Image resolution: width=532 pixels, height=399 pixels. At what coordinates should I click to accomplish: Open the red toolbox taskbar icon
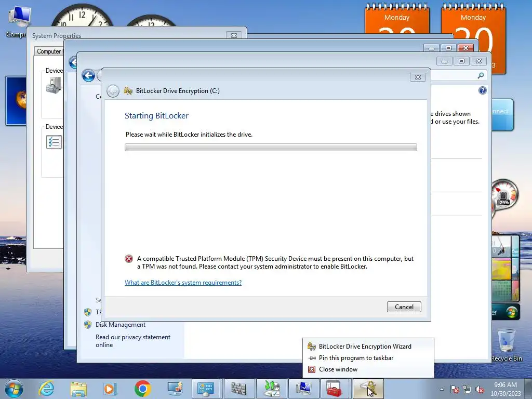[335, 389]
